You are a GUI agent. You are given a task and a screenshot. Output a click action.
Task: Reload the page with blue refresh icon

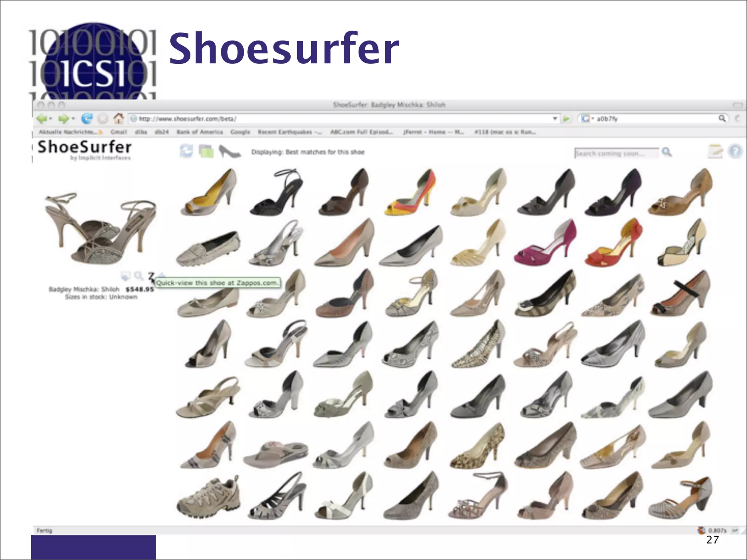(87, 118)
